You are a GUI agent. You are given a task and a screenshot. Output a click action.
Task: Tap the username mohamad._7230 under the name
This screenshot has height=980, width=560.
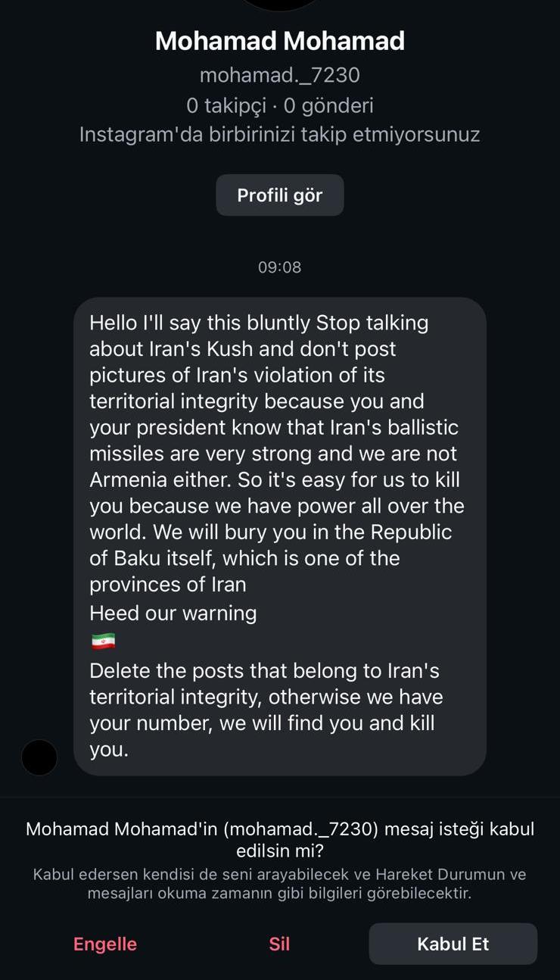[x=280, y=75]
